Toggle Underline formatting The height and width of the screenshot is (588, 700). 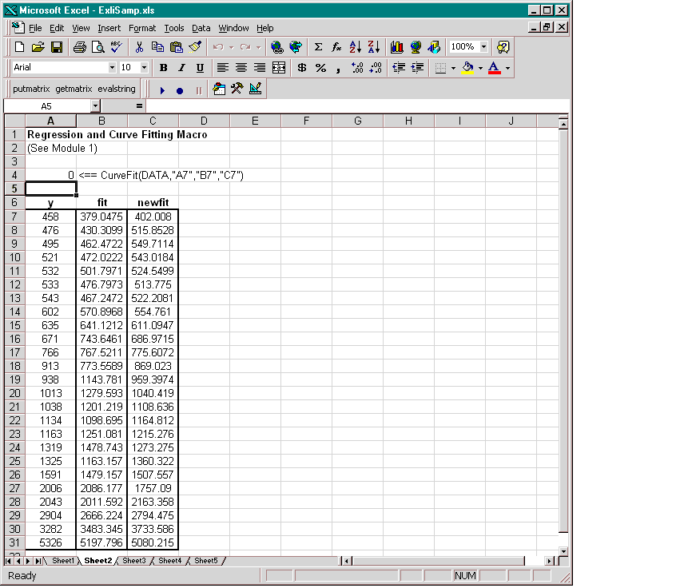pyautogui.click(x=200, y=68)
